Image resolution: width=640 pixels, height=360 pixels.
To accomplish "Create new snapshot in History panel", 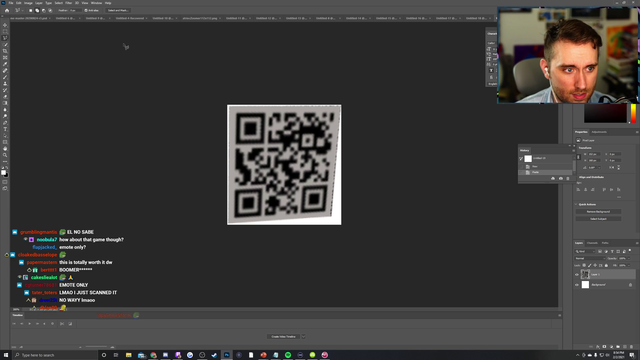I will coord(560,178).
